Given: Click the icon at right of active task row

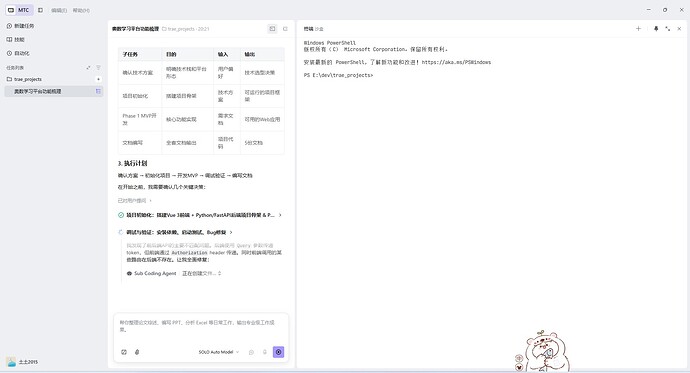Looking at the screenshot, I should point(98,91).
